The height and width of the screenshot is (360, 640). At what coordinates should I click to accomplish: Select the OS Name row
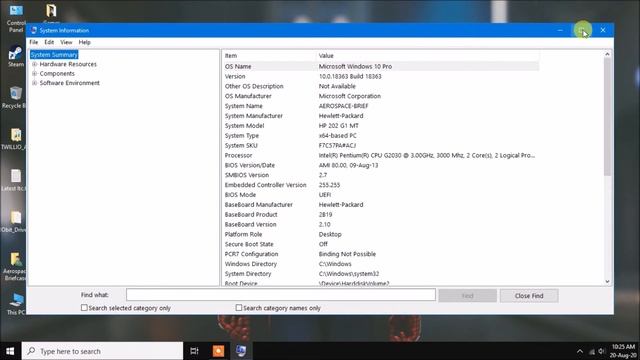(x=381, y=66)
